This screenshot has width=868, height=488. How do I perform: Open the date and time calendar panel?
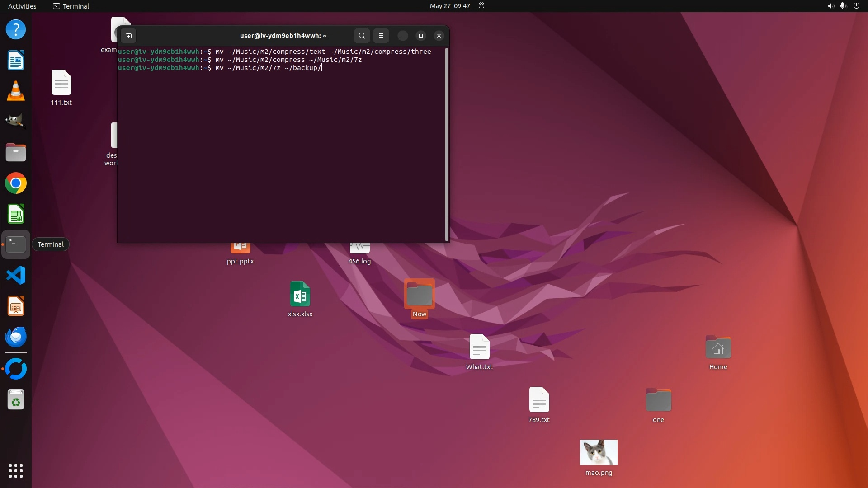tap(449, 6)
